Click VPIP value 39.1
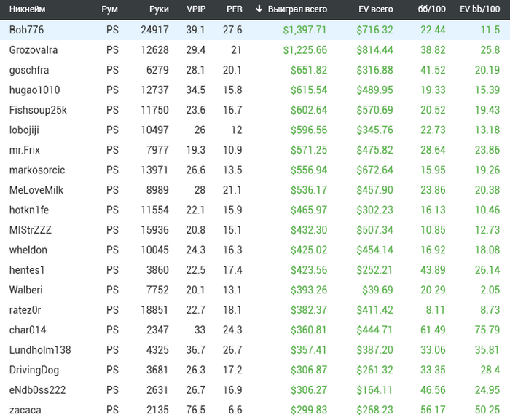This screenshot has height=420, width=510. 195,30
